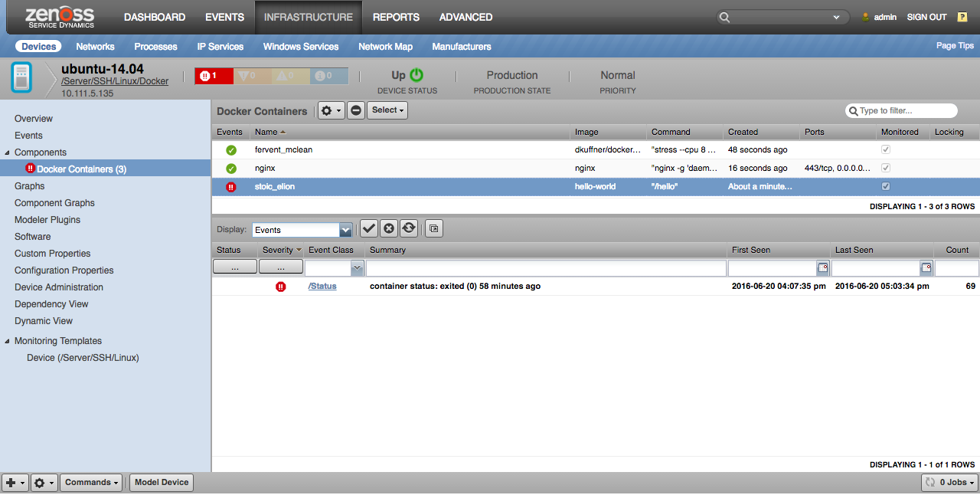Click the Status filter button
The image size is (980, 495).
234,267
